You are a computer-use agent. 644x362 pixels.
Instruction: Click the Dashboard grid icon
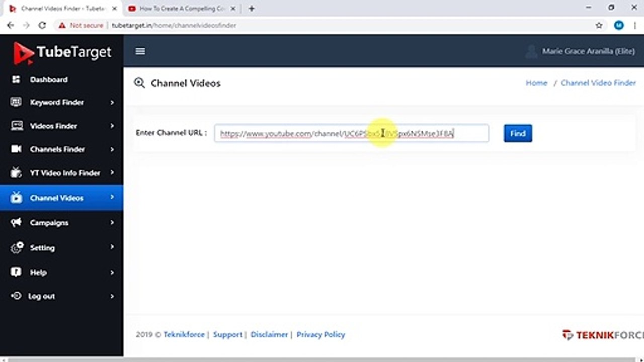point(16,79)
